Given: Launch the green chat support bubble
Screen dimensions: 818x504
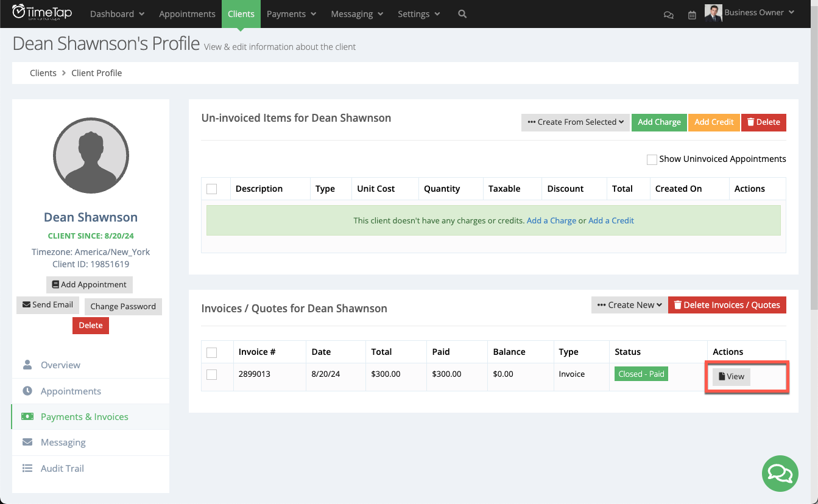Looking at the screenshot, I should click(780, 474).
